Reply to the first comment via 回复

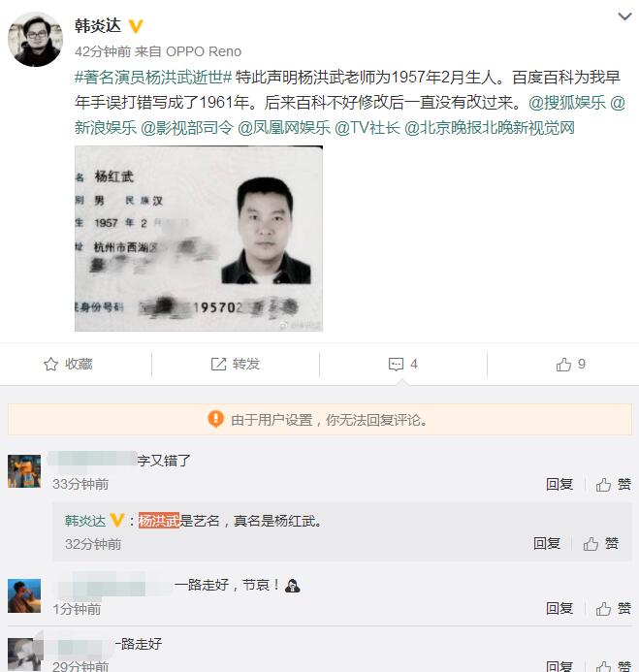pyautogui.click(x=559, y=484)
